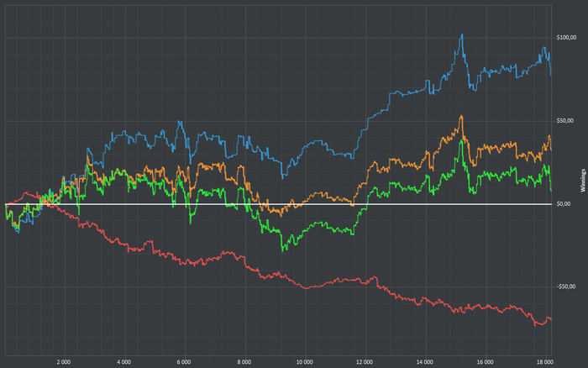
Task: Click the blue line's highest peak above $100
Action: tap(462, 35)
